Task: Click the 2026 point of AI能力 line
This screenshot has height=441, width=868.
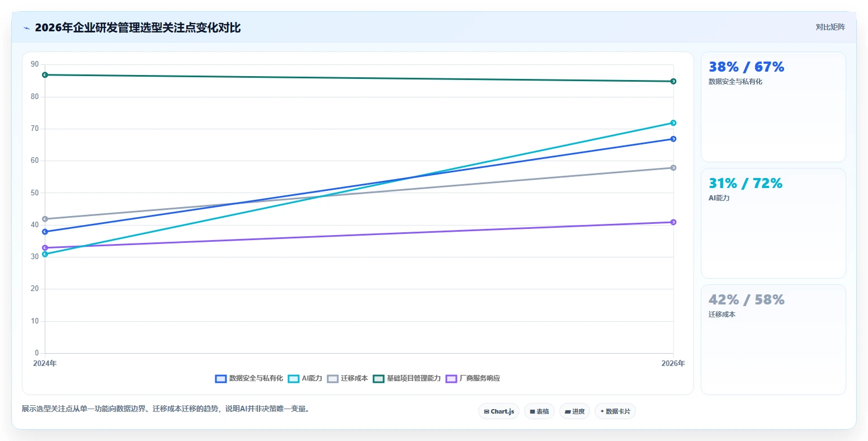Action: (x=673, y=123)
